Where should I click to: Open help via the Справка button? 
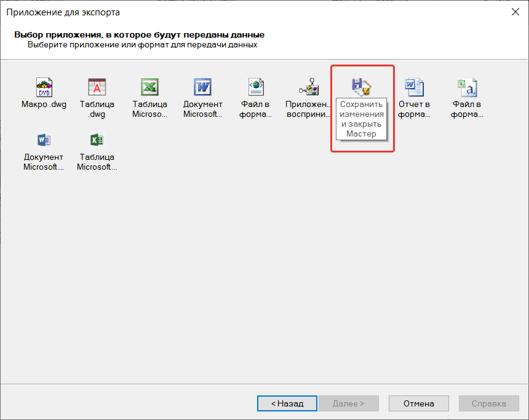[488, 403]
